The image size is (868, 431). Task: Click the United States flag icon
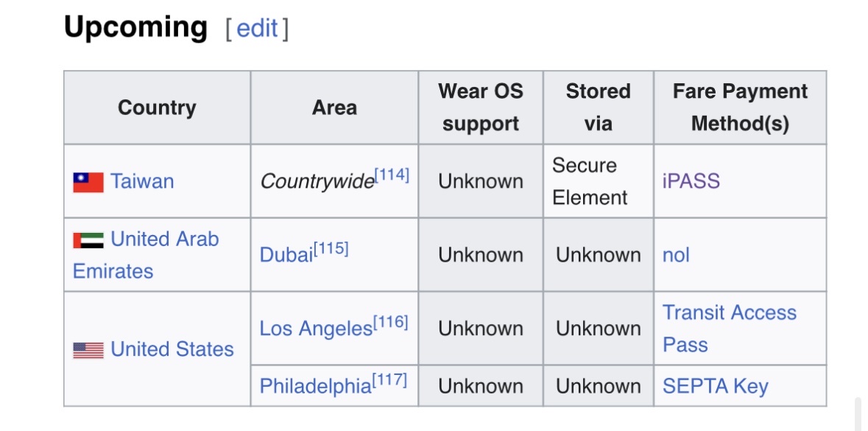[x=88, y=350]
